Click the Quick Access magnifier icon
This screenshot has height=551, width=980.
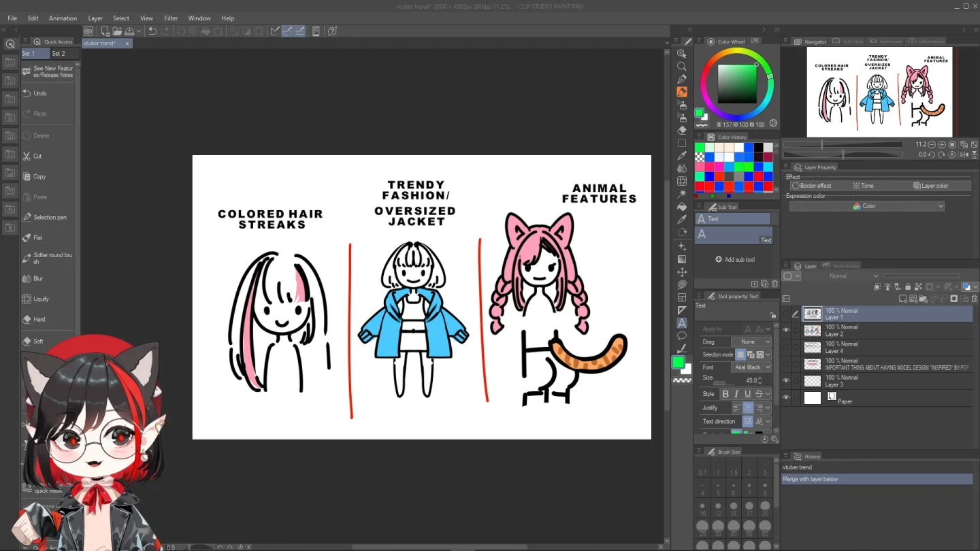[x=10, y=44]
